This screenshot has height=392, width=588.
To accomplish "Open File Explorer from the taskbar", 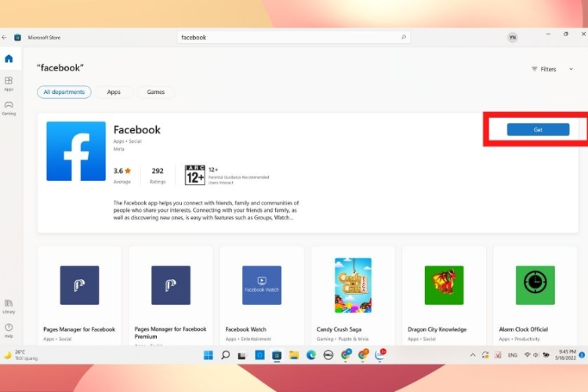I will click(294, 355).
